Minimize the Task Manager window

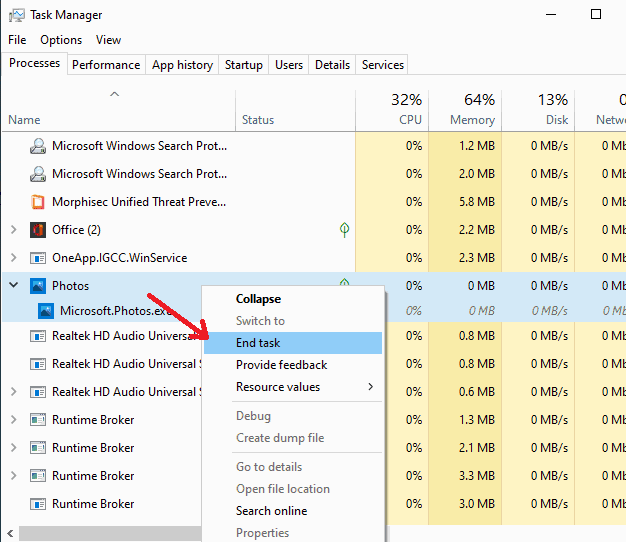(551, 14)
